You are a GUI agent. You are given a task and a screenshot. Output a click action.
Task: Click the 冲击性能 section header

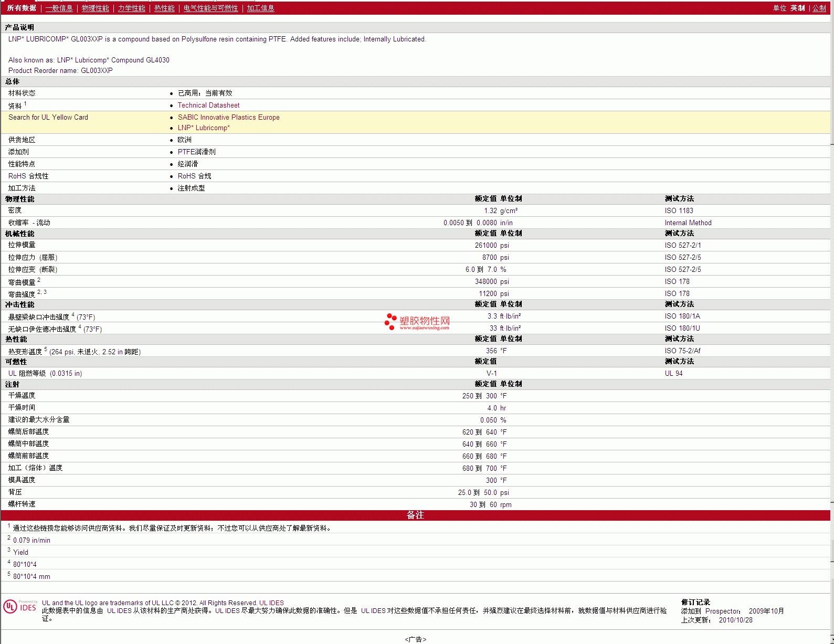(x=19, y=305)
